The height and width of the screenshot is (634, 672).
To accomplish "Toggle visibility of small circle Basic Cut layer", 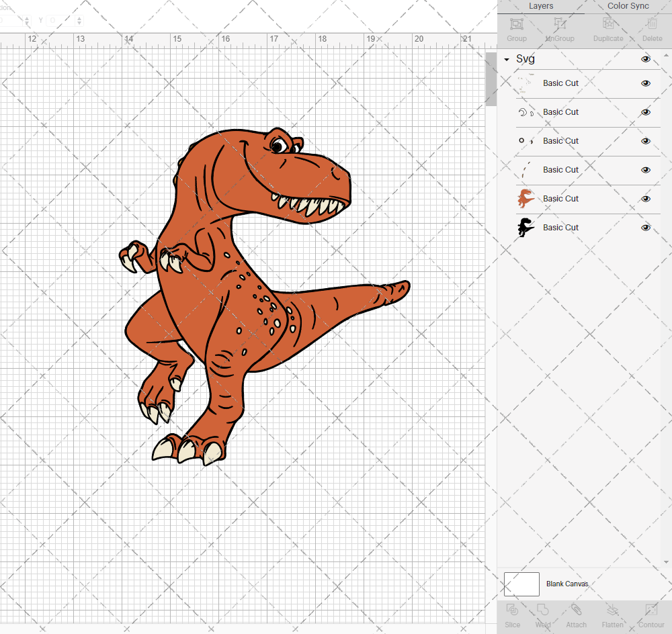I will pyautogui.click(x=645, y=141).
